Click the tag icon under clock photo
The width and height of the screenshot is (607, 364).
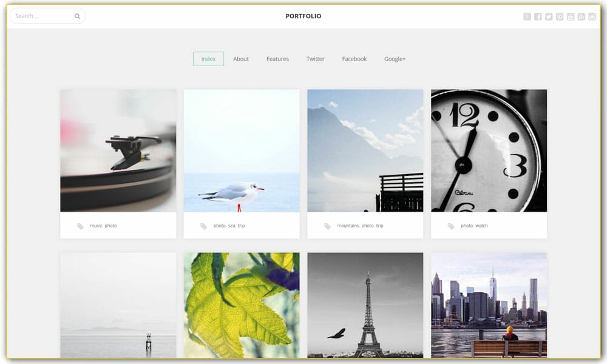[x=451, y=226]
